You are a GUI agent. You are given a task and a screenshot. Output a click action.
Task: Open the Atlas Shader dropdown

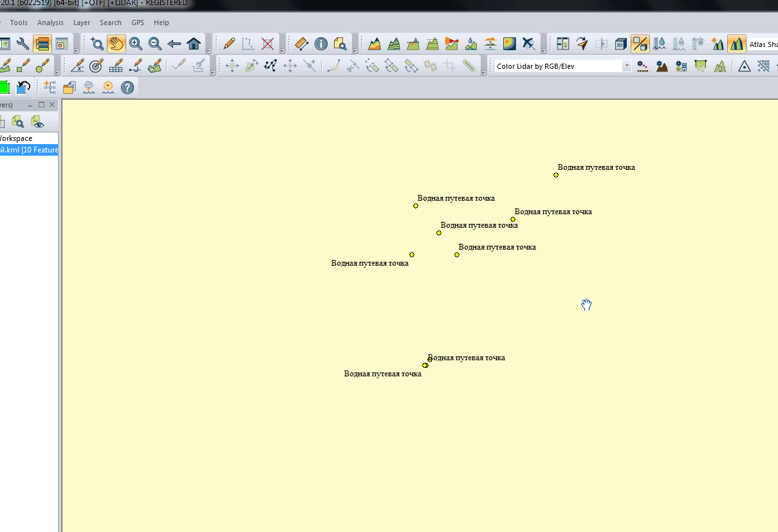pos(763,44)
